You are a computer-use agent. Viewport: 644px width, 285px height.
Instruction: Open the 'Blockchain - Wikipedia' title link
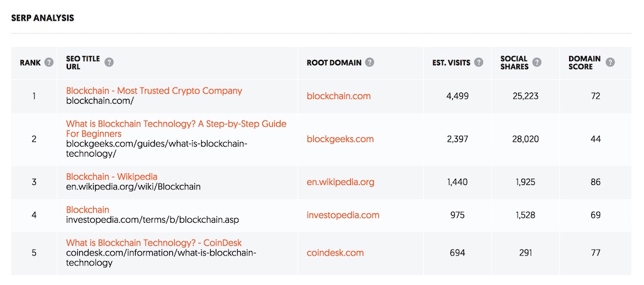coord(112,177)
